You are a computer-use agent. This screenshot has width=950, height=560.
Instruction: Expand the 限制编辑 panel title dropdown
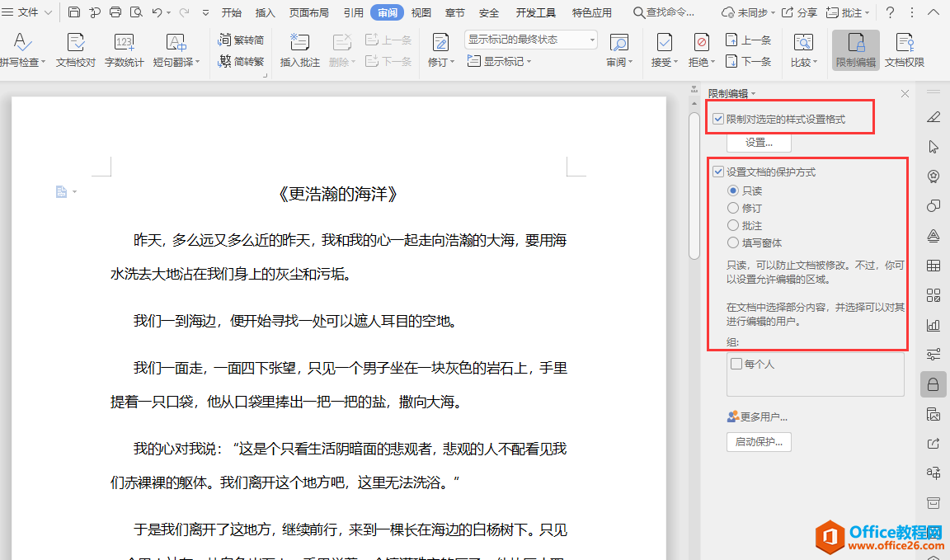753,93
